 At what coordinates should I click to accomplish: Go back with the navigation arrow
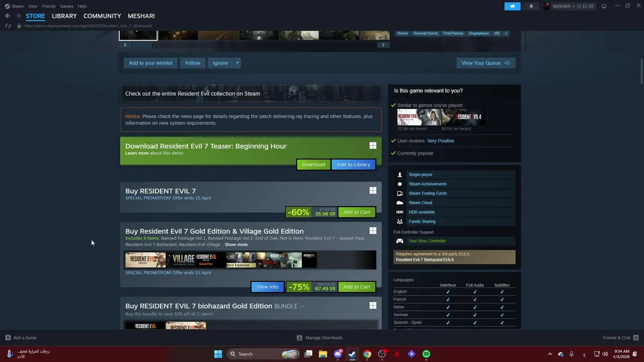(8, 16)
